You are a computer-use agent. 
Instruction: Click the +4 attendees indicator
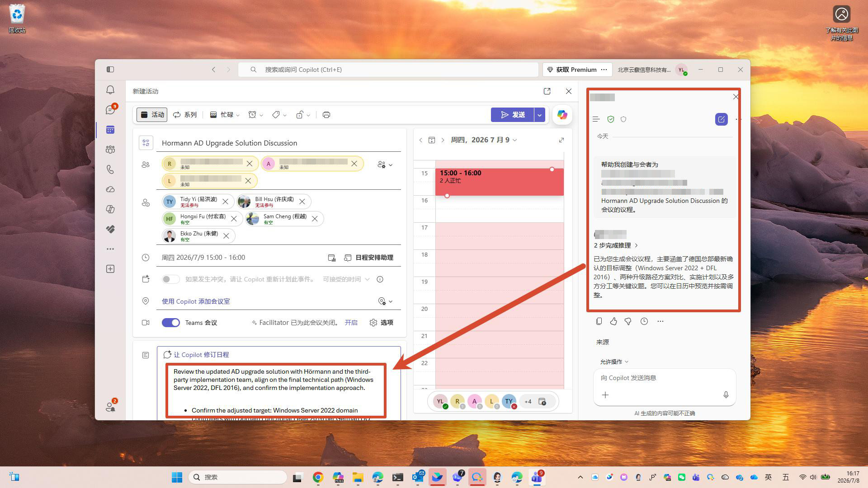click(528, 401)
